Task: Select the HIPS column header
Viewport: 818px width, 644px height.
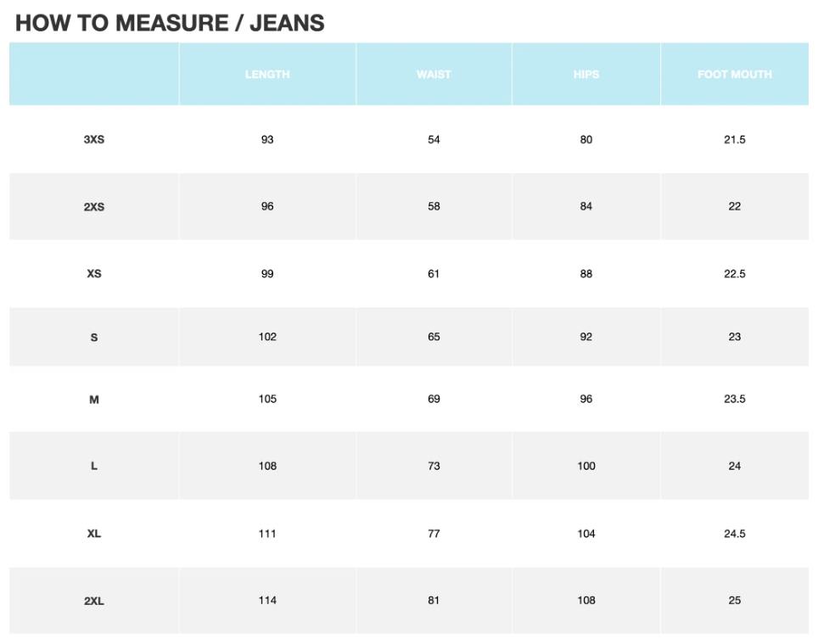Action: pyautogui.click(x=585, y=75)
